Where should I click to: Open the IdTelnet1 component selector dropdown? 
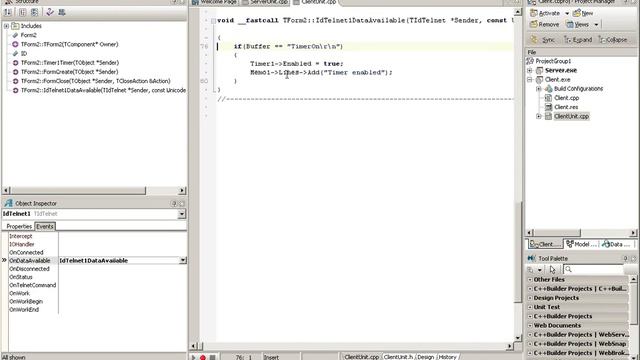click(182, 214)
